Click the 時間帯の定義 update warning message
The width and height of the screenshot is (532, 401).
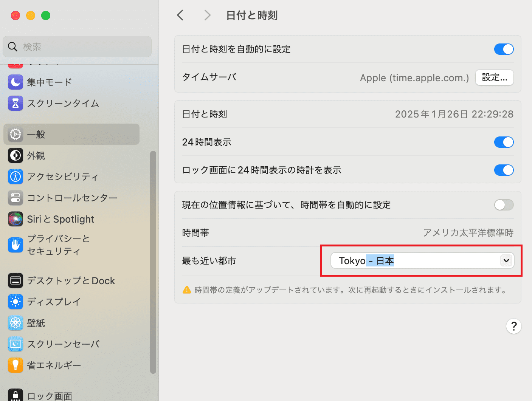[x=351, y=290]
